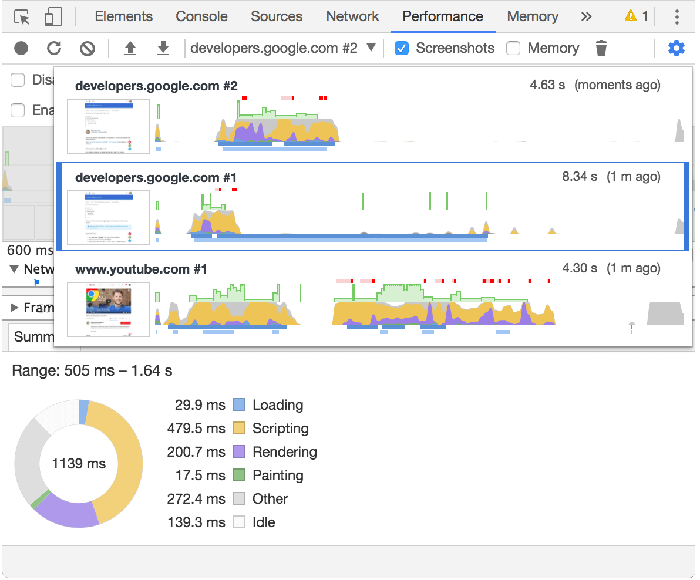Save the profile with download arrow

click(x=163, y=48)
